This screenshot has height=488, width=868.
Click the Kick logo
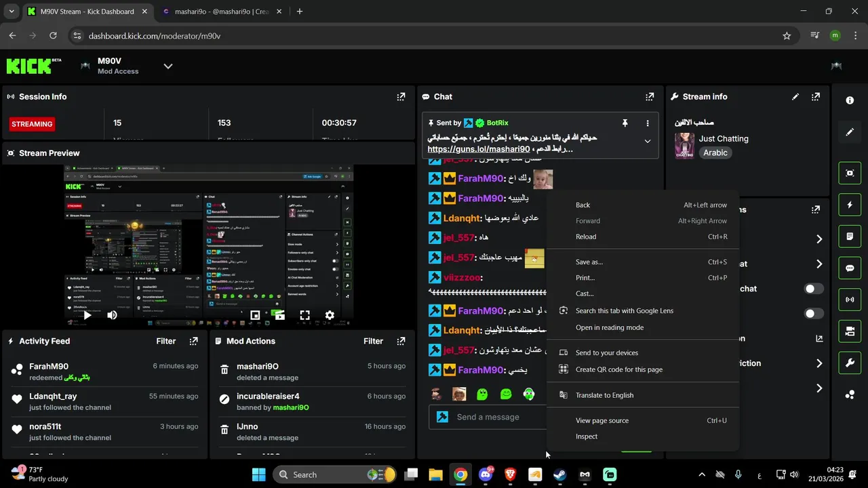coord(34,66)
